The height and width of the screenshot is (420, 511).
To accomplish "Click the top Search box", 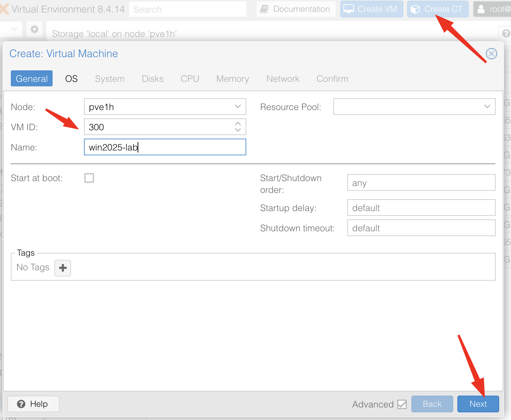I will click(187, 9).
